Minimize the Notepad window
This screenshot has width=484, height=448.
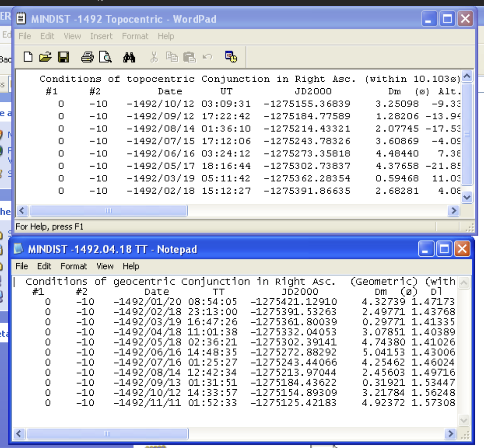click(x=426, y=249)
